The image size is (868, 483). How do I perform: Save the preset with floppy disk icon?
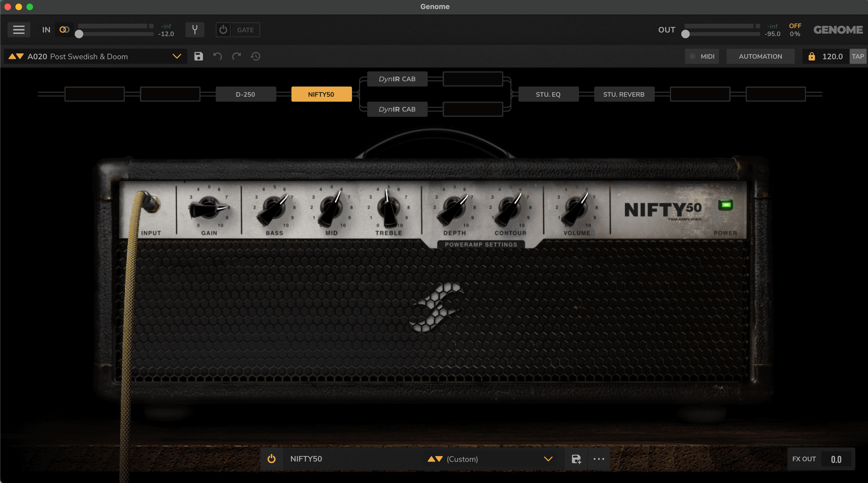click(198, 56)
